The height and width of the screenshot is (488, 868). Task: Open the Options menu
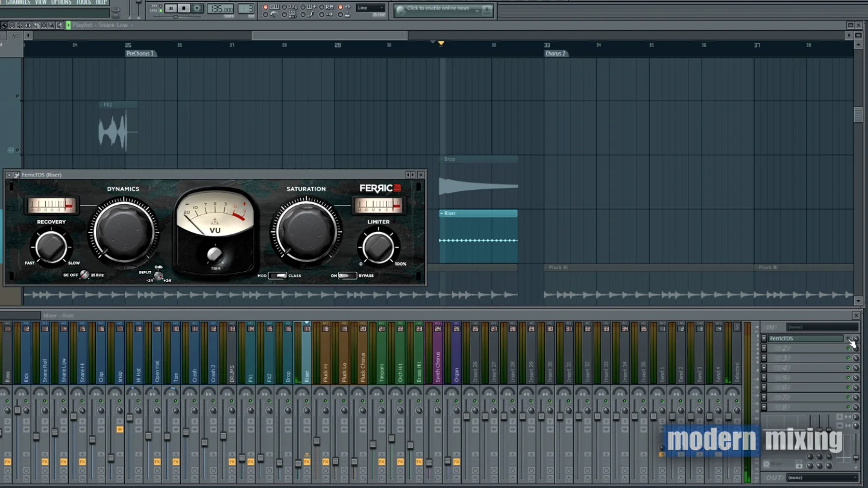[61, 2]
